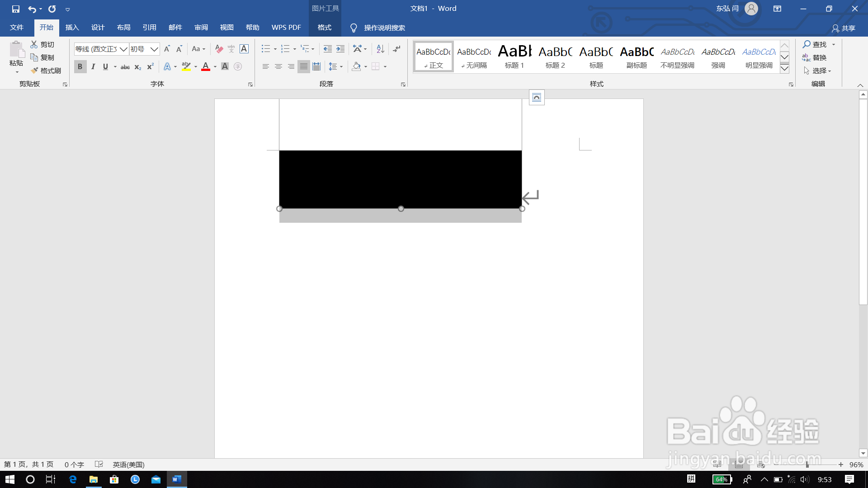Toggle Italic formatting
868x488 pixels.
[x=93, y=66]
